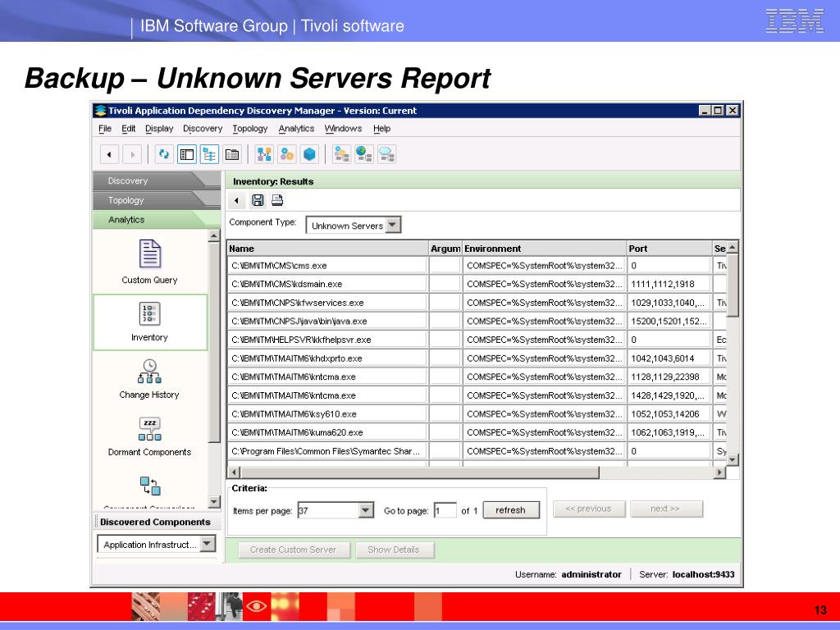Open Custom Query in Analytics panel
The image size is (840, 630).
coord(149,262)
